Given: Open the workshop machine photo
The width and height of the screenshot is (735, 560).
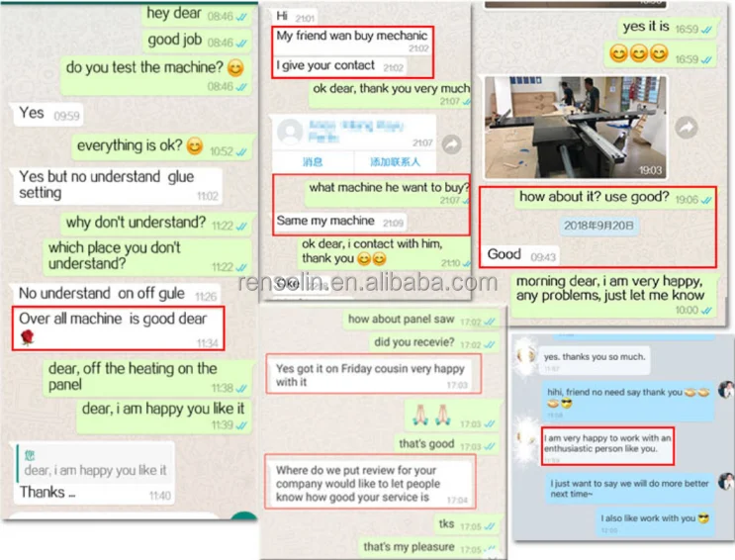Looking at the screenshot, I should (x=575, y=127).
